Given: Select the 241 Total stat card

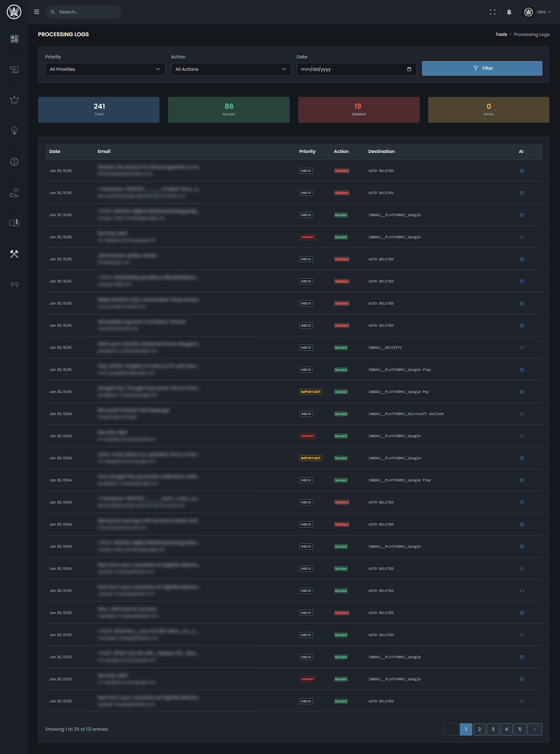Looking at the screenshot, I should pyautogui.click(x=99, y=110).
